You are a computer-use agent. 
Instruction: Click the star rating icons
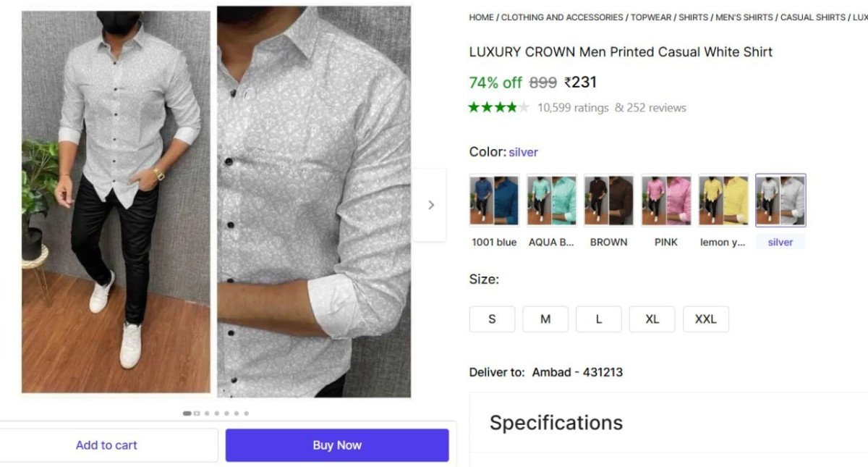coord(498,108)
